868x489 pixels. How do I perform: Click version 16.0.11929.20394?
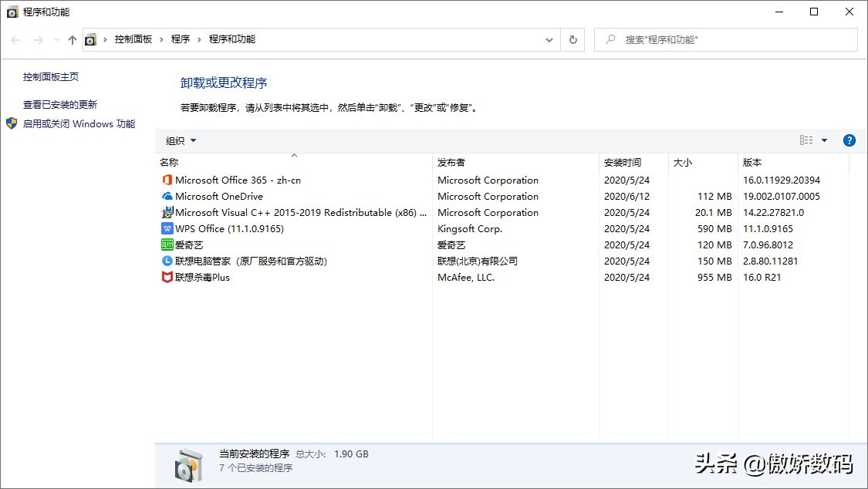click(x=781, y=180)
